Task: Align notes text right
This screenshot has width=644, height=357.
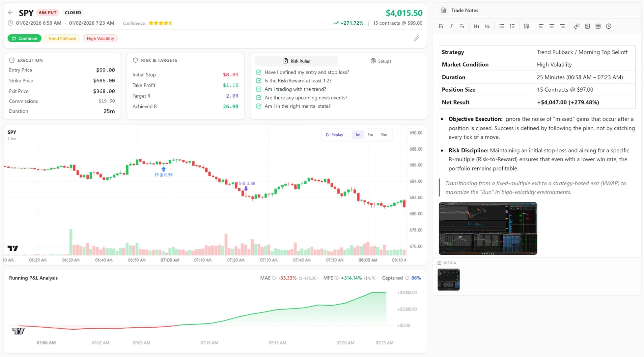Action: pos(562,26)
